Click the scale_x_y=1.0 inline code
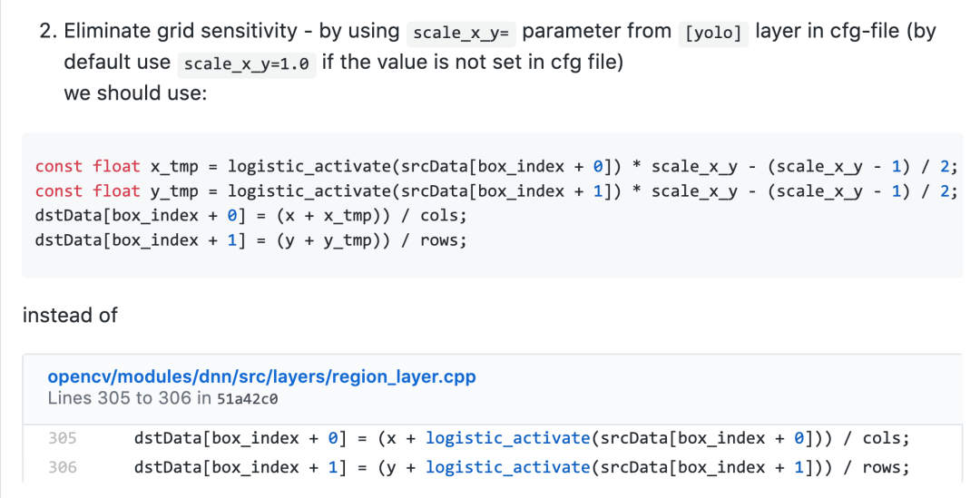 tap(247, 64)
